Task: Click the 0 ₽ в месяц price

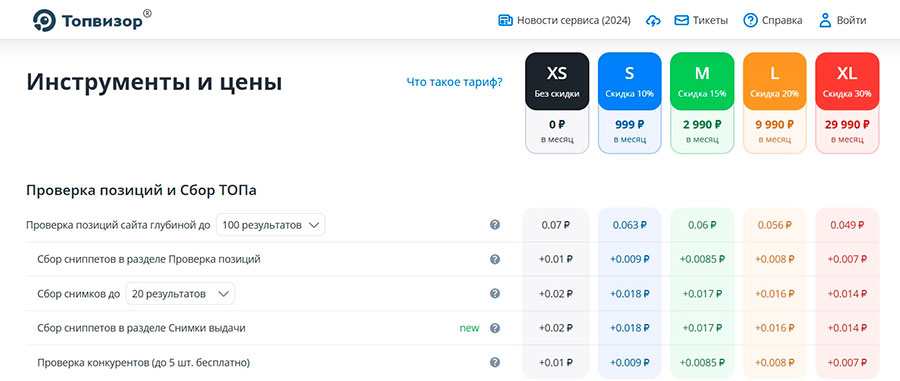Action: click(557, 131)
